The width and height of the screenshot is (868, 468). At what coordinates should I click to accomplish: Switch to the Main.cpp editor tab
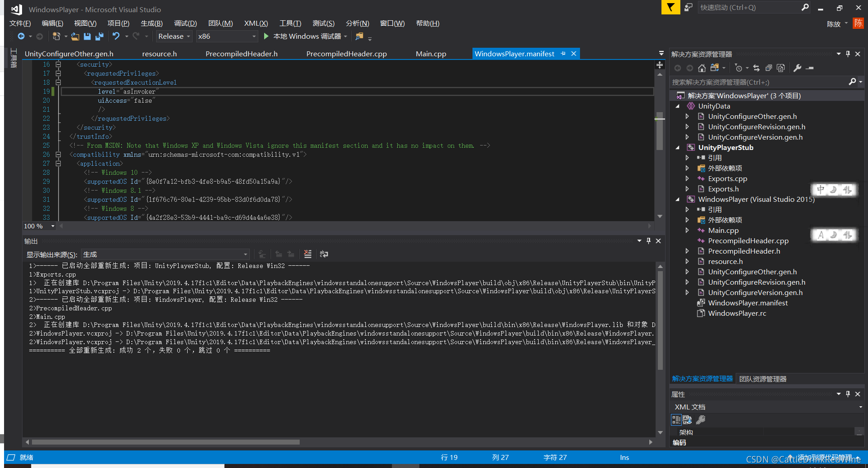tap(431, 54)
